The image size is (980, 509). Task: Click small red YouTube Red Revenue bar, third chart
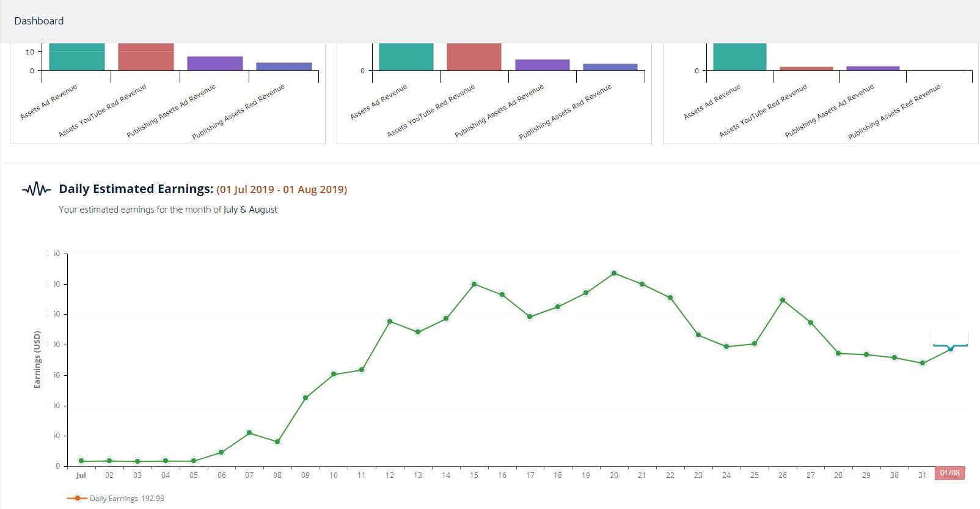point(806,68)
